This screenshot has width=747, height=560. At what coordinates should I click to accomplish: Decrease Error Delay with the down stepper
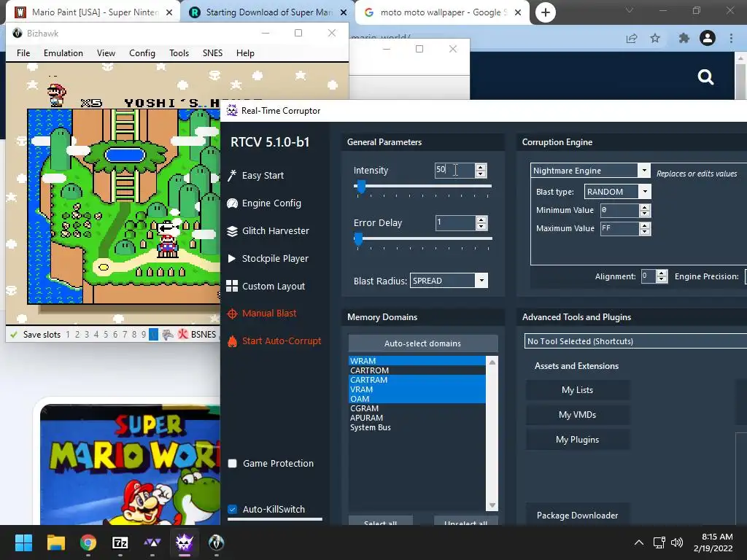coord(481,226)
